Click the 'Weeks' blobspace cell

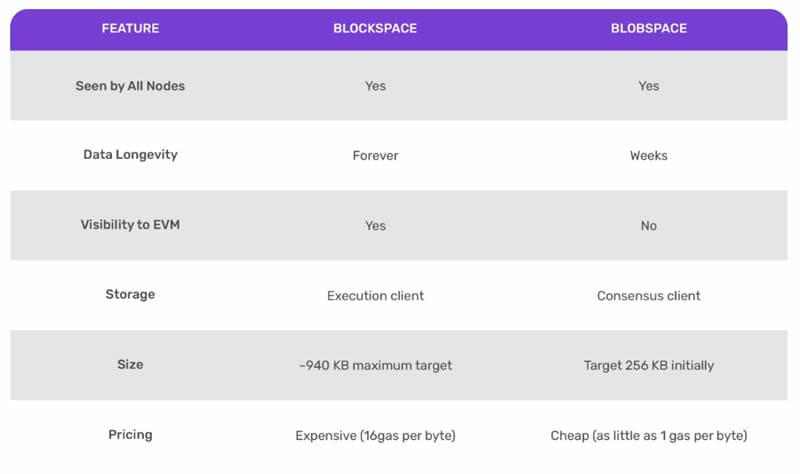[648, 156]
